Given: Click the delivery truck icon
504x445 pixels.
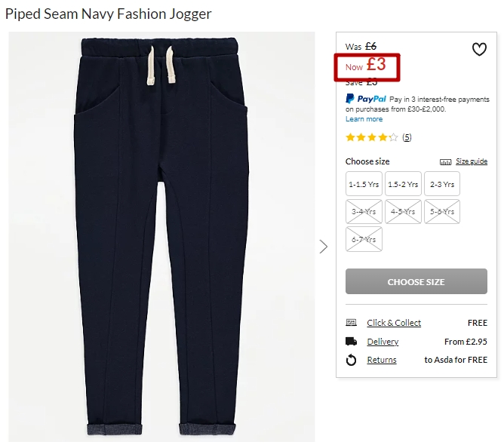Looking at the screenshot, I should coord(351,341).
